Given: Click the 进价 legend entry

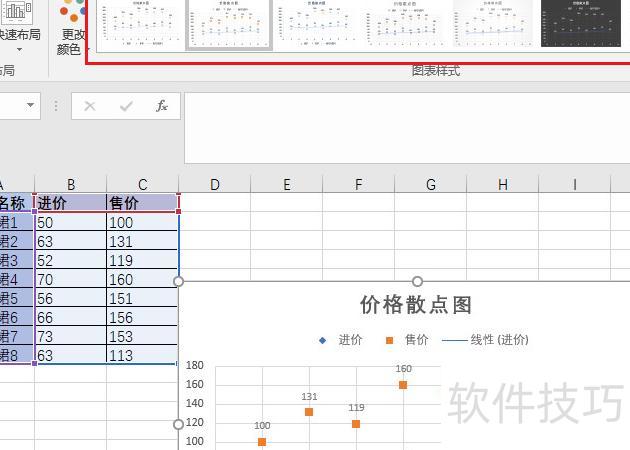Looking at the screenshot, I should pyautogui.click(x=341, y=340).
